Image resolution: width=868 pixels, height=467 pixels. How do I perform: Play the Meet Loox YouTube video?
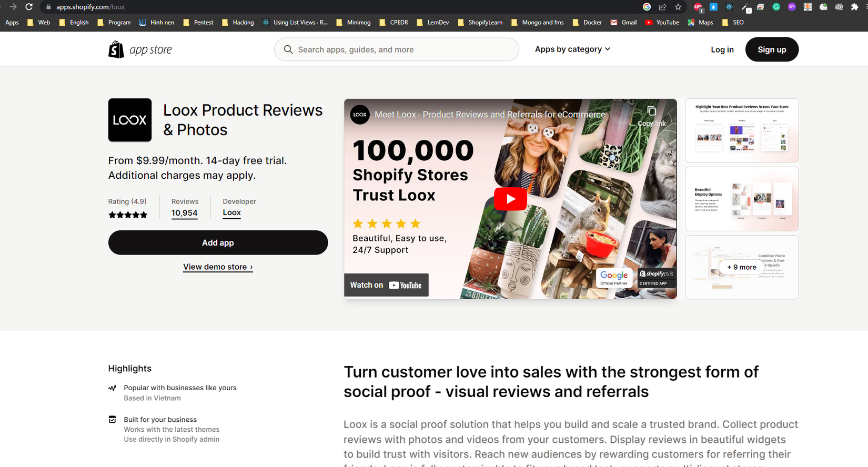[x=510, y=199]
